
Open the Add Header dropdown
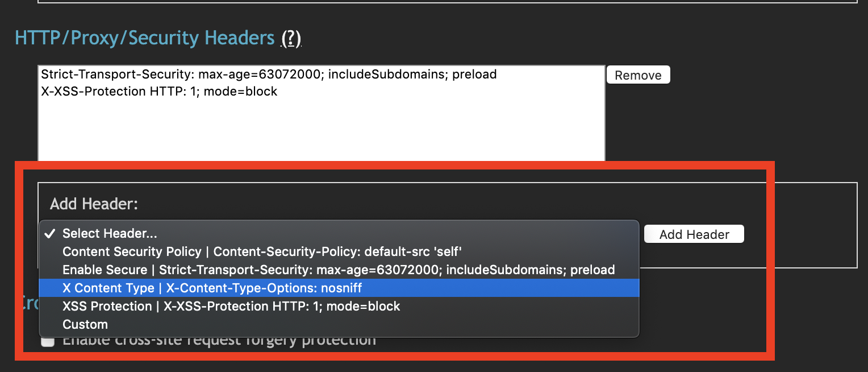pyautogui.click(x=338, y=233)
